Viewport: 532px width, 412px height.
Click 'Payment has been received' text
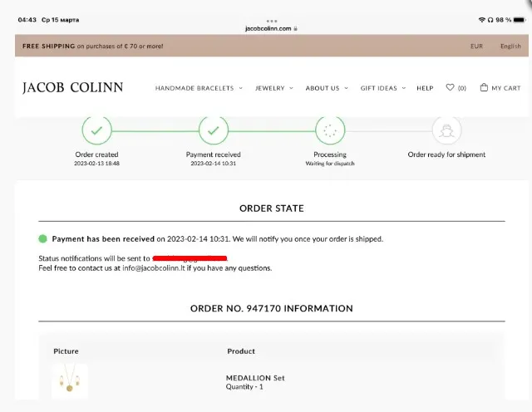tap(103, 238)
